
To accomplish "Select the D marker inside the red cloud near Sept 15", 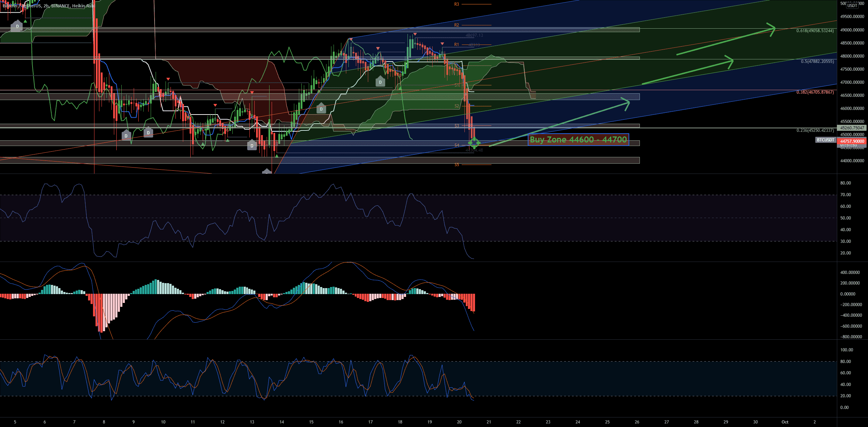I will pos(321,109).
